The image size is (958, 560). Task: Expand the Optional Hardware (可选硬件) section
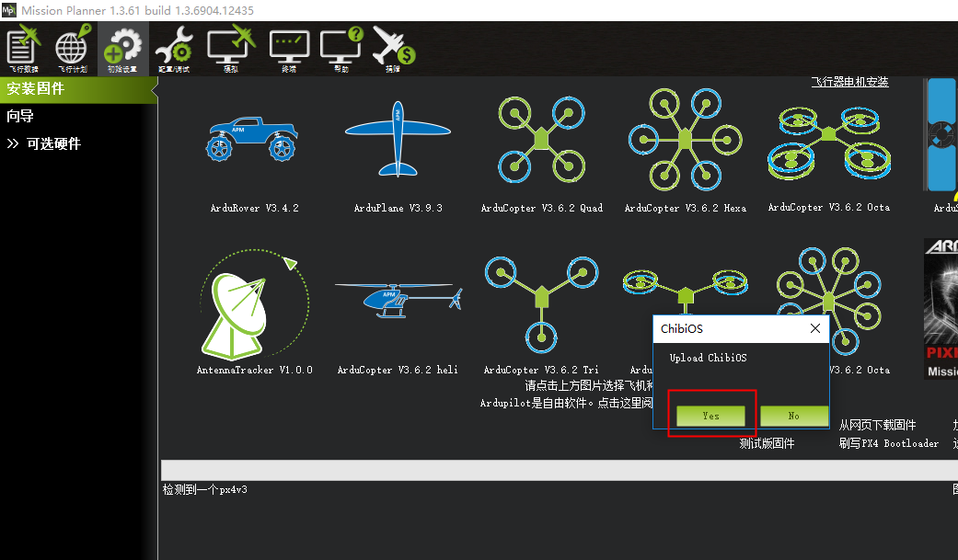44,143
